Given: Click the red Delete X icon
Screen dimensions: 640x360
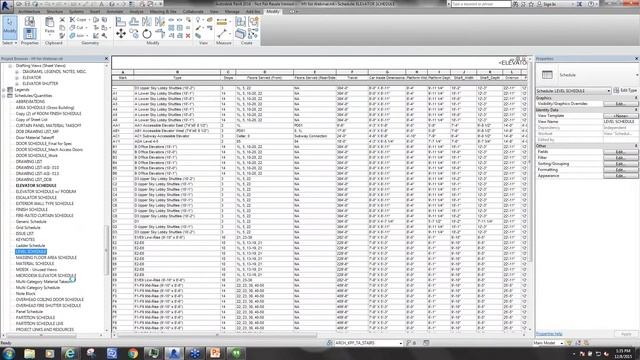Looking at the screenshot, I should click(x=188, y=36).
